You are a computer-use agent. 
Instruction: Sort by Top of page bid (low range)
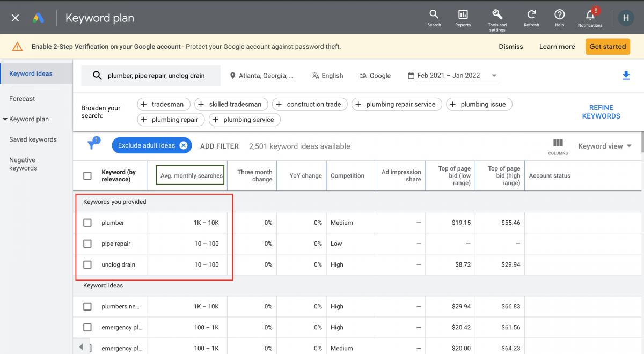454,175
